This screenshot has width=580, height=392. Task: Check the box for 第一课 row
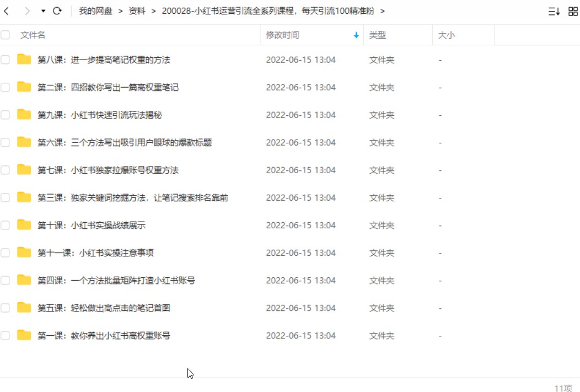click(x=5, y=335)
